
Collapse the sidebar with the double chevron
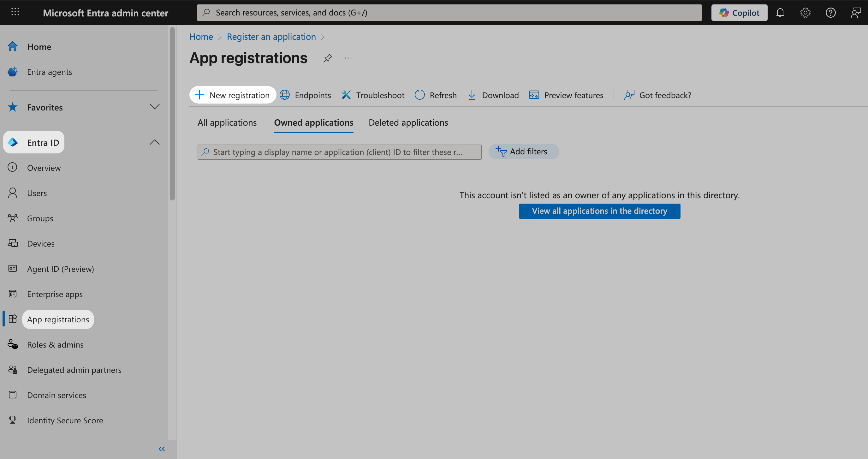coord(162,449)
